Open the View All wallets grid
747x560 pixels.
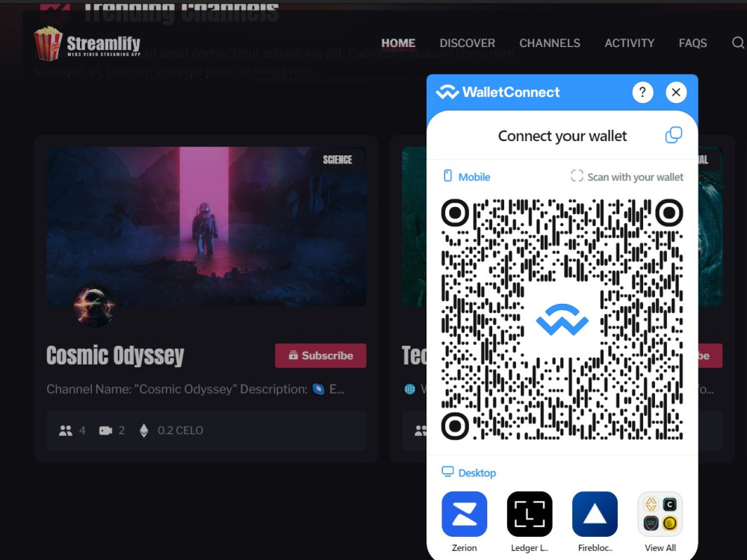pos(660,514)
